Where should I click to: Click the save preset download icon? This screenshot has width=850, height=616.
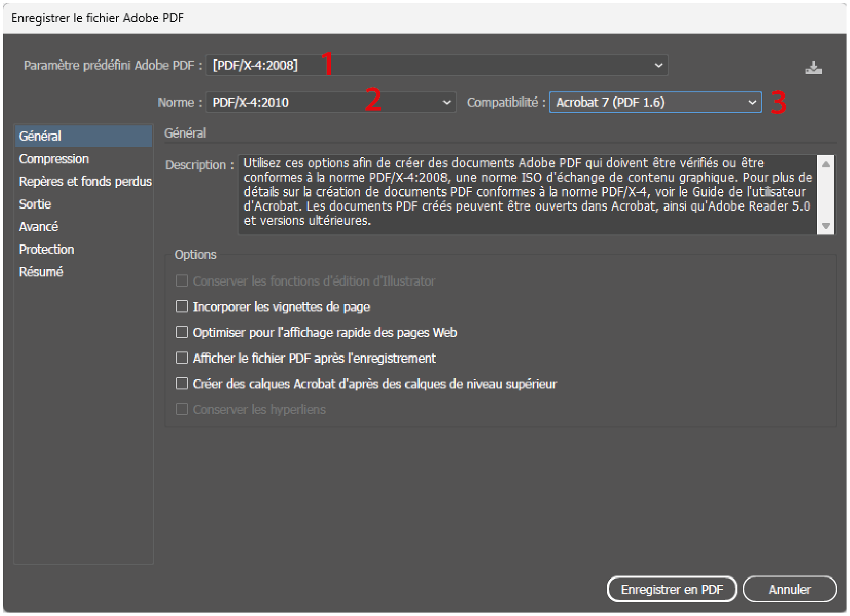[813, 67]
